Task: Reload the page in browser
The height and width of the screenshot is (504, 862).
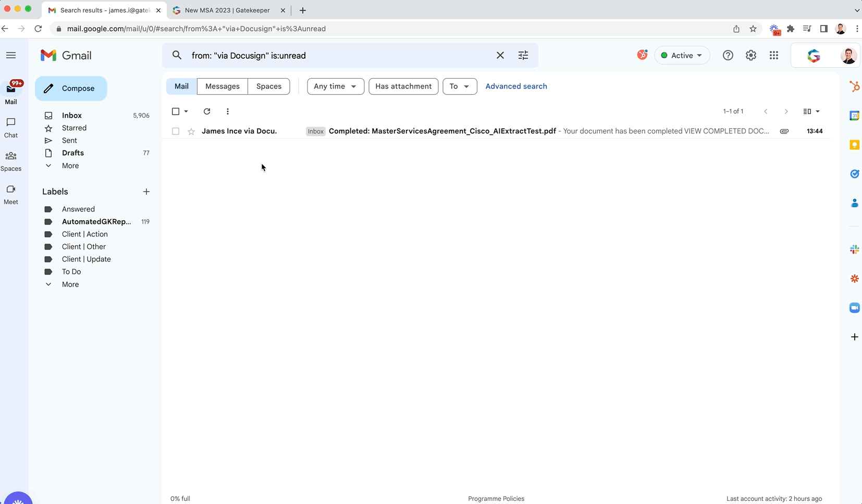Action: pos(38,29)
